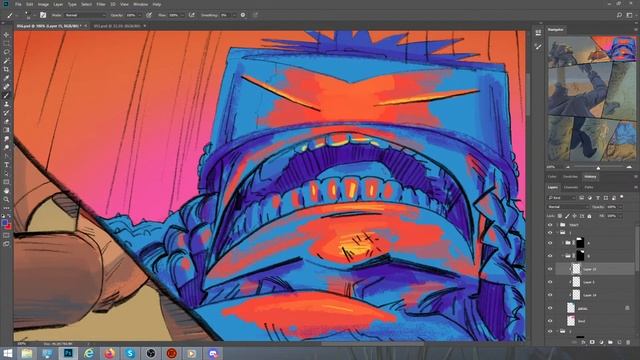The image size is (640, 360).
Task: Open the Windows Start menu
Action: coord(7,353)
